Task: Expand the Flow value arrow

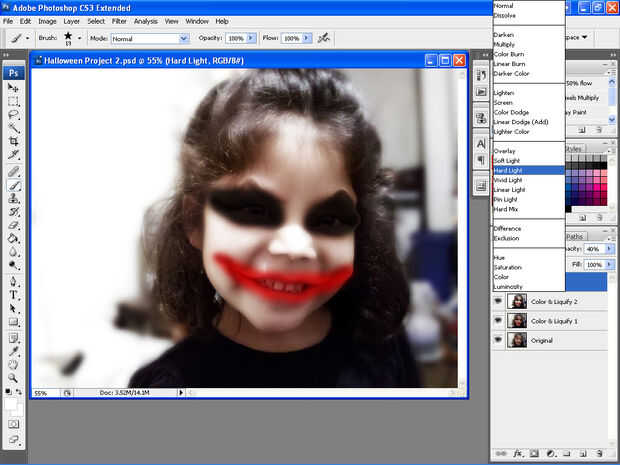Action: 306,38
